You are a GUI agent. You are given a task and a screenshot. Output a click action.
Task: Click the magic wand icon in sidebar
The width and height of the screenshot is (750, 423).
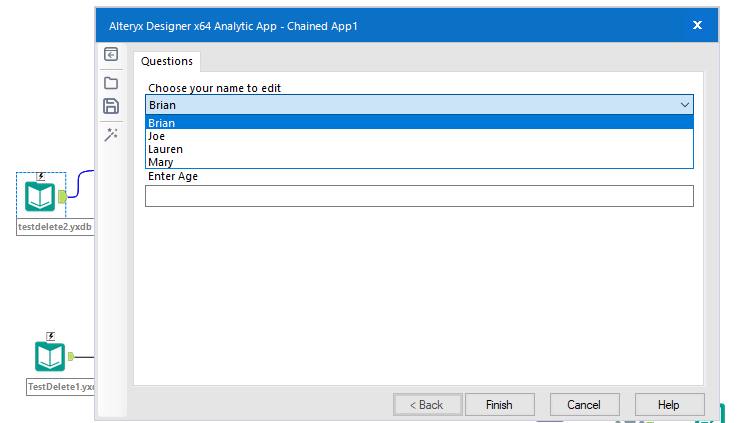click(111, 134)
